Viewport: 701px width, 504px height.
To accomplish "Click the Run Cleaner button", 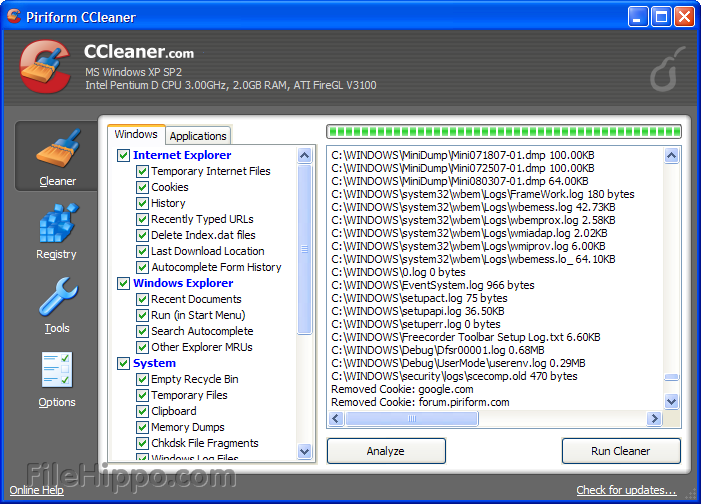I will click(621, 451).
